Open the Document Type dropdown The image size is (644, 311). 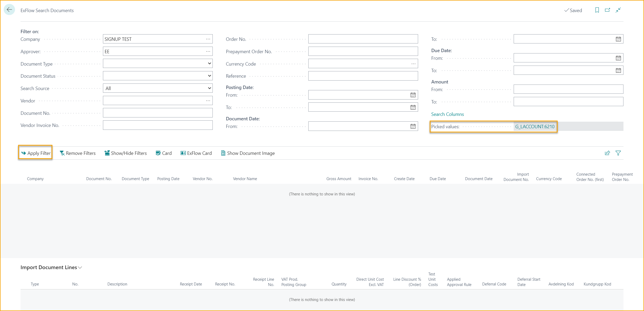[x=209, y=63]
